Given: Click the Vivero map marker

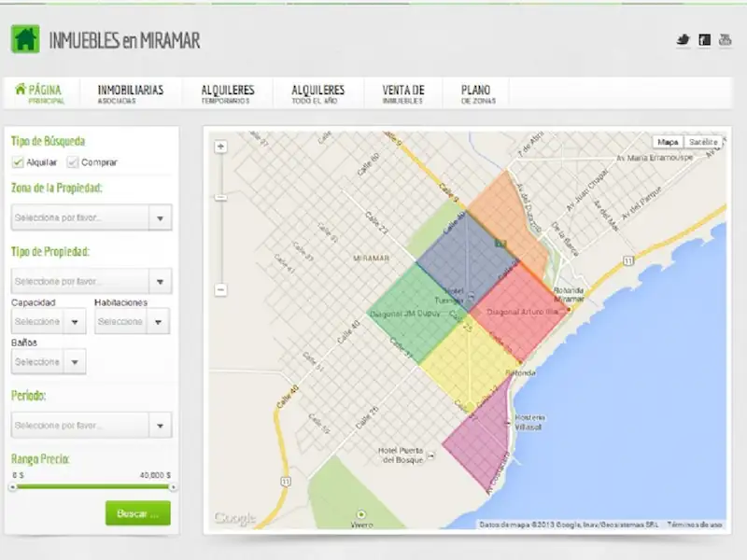Looking at the screenshot, I should 361,514.
